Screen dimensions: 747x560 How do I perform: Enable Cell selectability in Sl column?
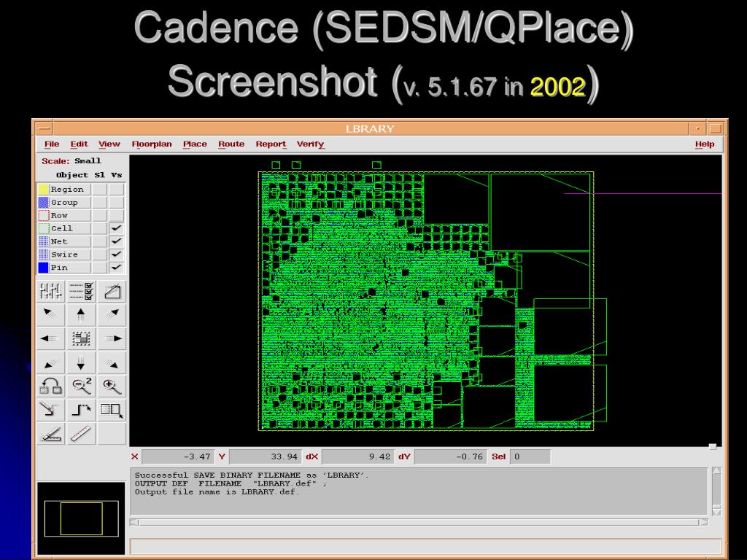99,228
